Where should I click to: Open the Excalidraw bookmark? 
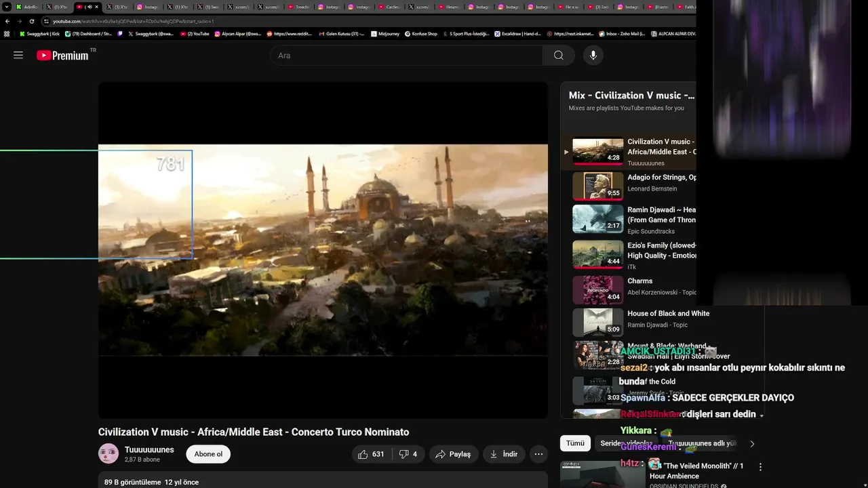click(x=517, y=33)
